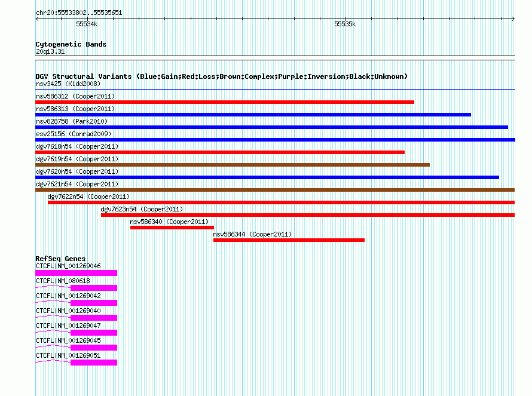
Task: Select the CTCFL|NM_001269040 gene label
Action: pos(68,311)
